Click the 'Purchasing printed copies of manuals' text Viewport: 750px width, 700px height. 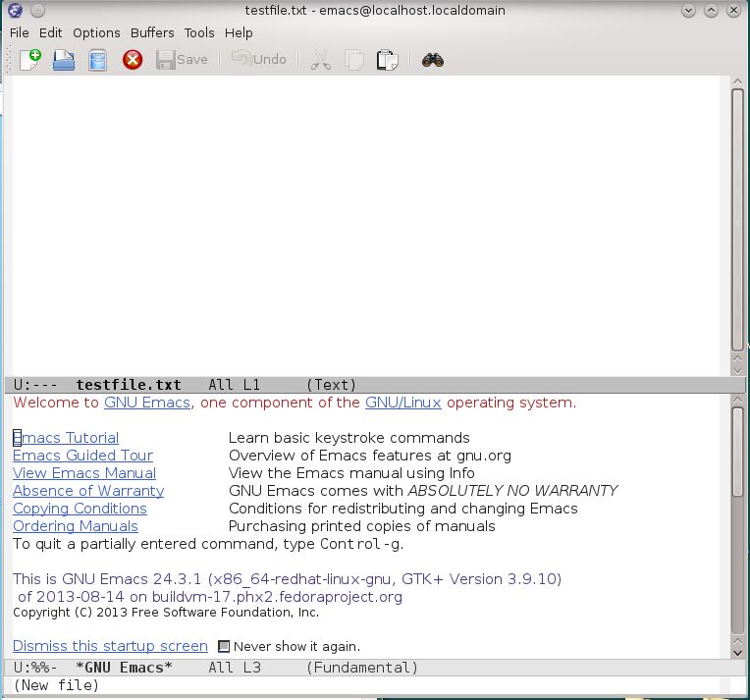[x=361, y=526]
